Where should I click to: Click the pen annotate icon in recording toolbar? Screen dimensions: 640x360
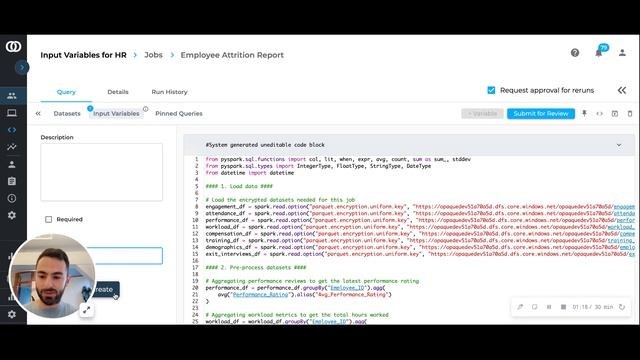(x=520, y=307)
